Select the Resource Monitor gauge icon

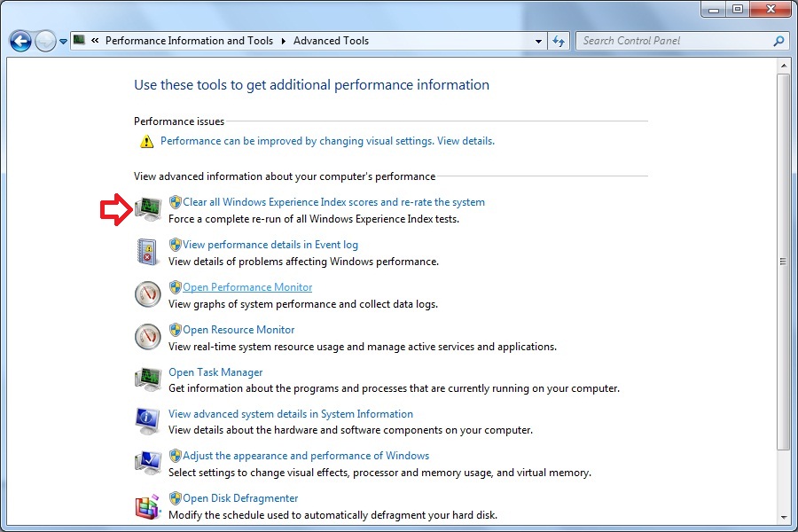[x=147, y=336]
